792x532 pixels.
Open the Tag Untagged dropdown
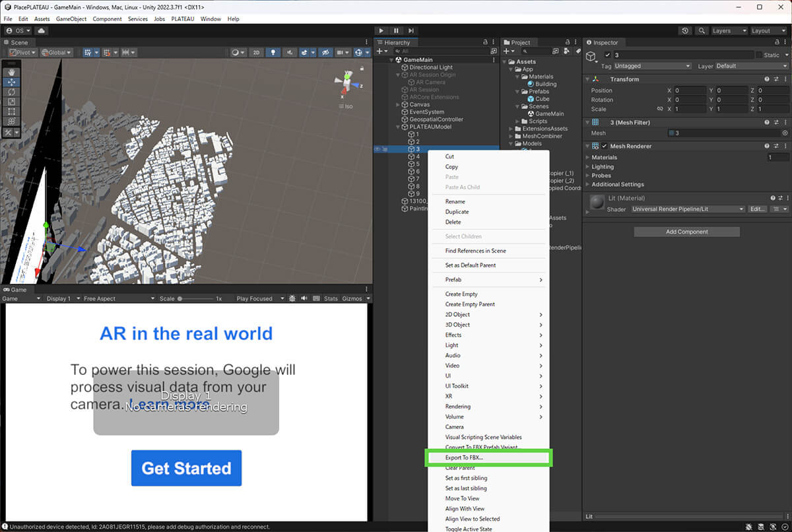pyautogui.click(x=652, y=66)
